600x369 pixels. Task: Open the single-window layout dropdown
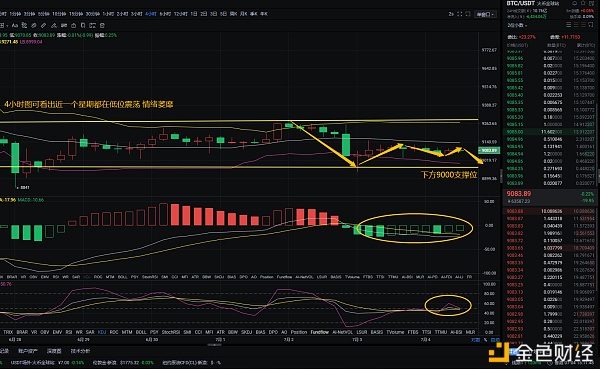(485, 15)
